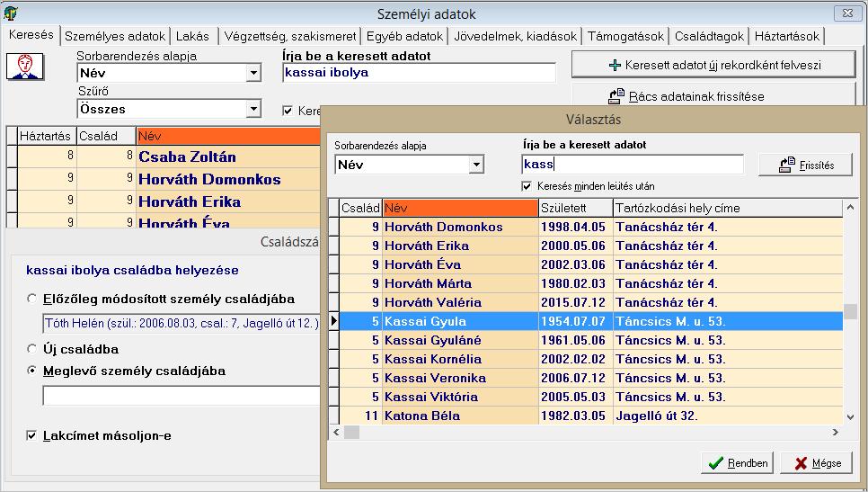
Task: Open Személyes adatok tab
Action: click(115, 37)
